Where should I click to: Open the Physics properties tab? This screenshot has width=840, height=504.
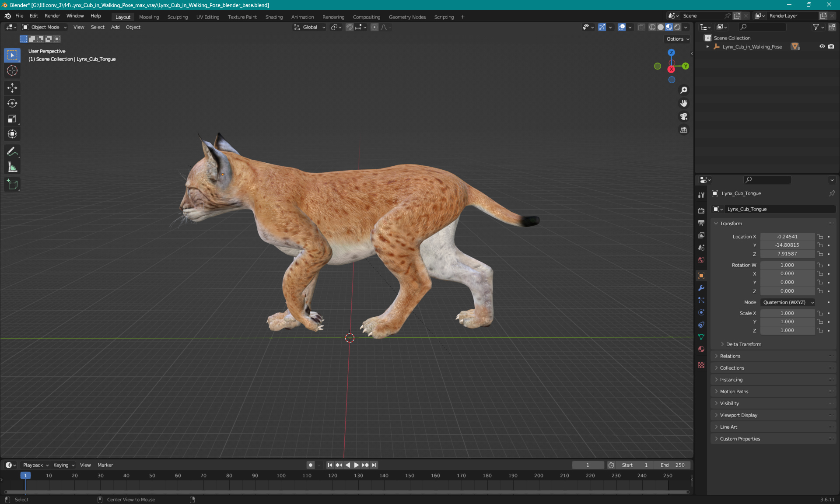click(701, 312)
